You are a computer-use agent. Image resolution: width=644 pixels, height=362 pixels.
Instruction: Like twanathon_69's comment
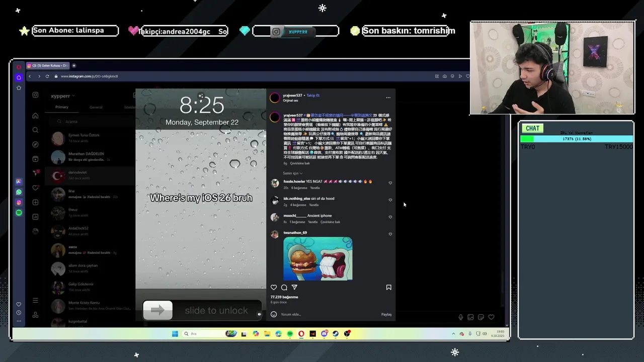click(x=390, y=234)
